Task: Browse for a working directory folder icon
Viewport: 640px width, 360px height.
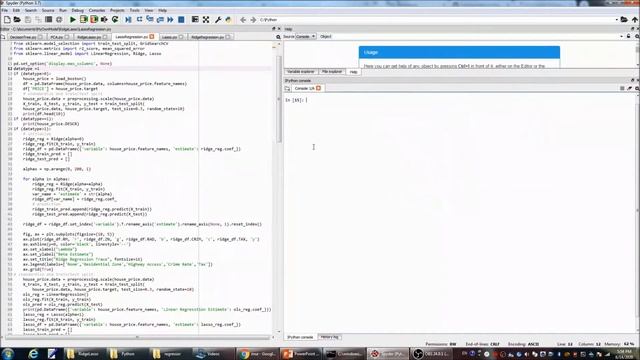Action: [624, 20]
